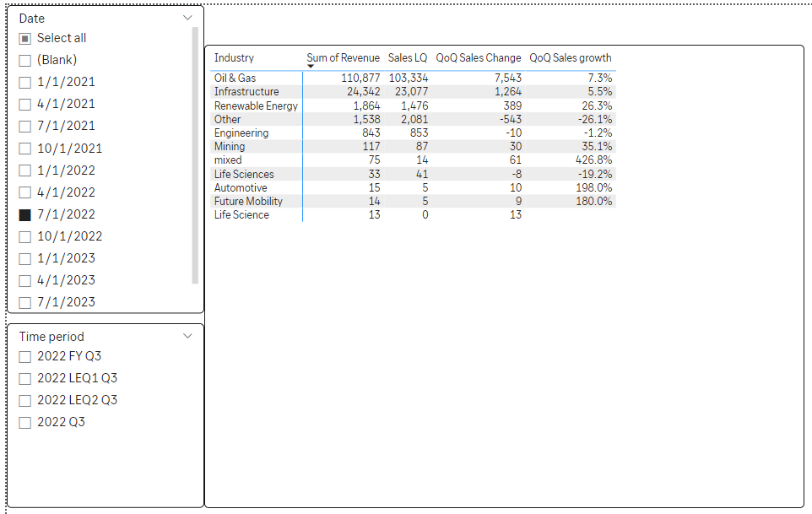
Task: Select the Infrastructure industry cell
Action: tap(246, 92)
